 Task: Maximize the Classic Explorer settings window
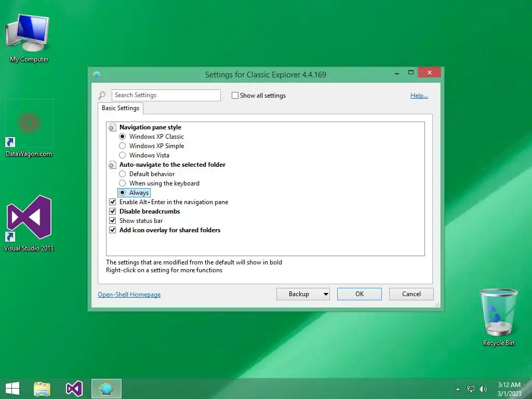pos(410,73)
